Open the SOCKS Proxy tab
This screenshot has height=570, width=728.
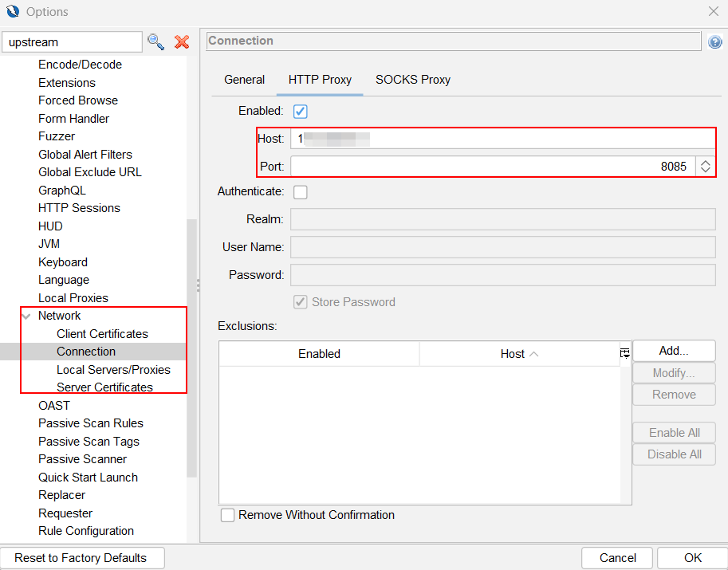(413, 80)
